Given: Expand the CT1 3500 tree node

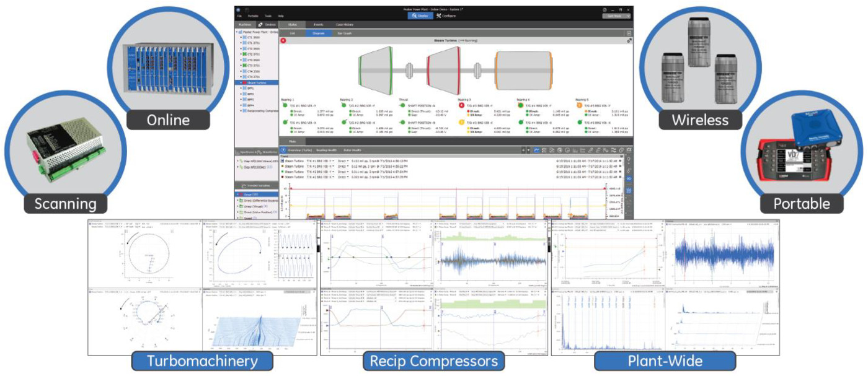Looking at the screenshot, I should [x=241, y=37].
